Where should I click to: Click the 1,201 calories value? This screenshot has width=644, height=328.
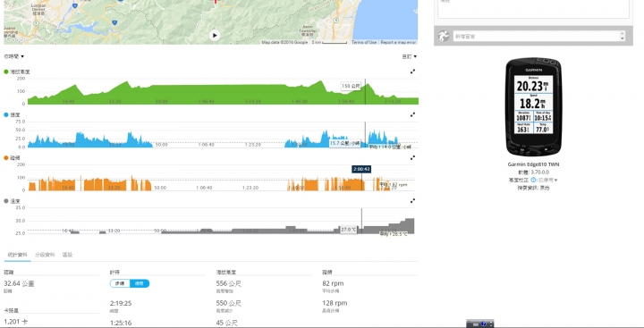[16, 322]
